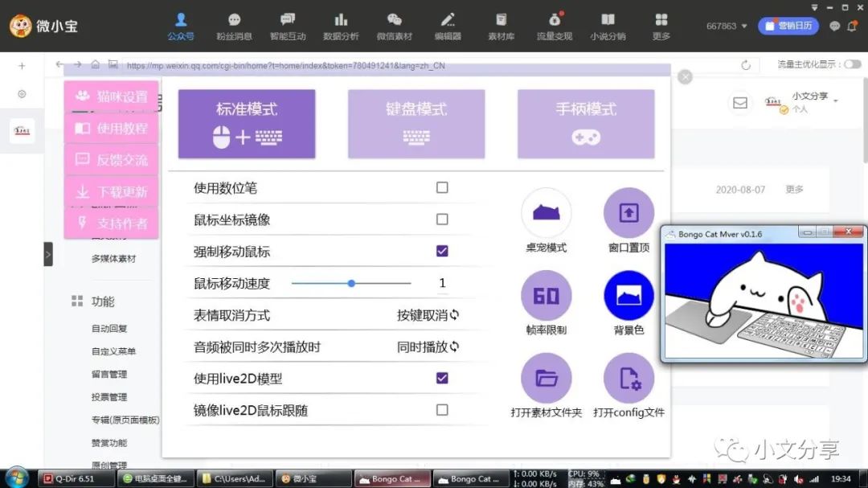This screenshot has height=488, width=868.
Task: Cycle 表情取消方式 按键取消 option
Action: pos(428,315)
